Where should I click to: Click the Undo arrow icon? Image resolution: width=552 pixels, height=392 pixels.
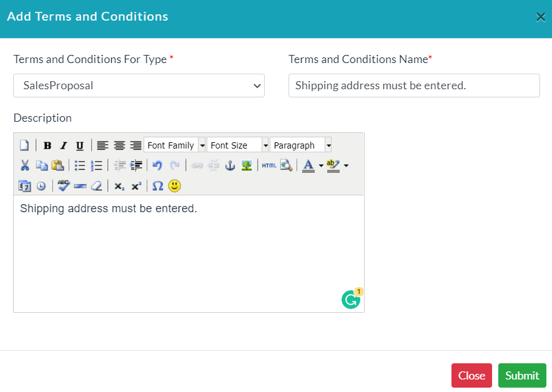(157, 165)
